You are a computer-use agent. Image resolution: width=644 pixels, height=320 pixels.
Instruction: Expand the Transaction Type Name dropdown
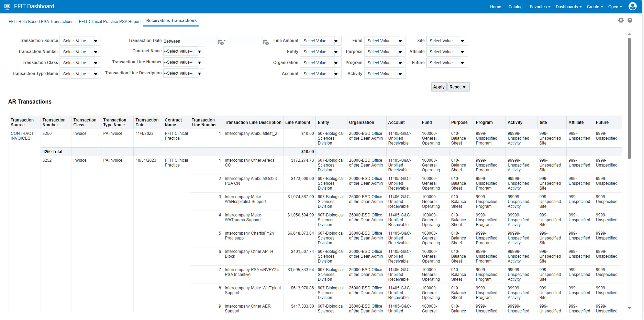96,74
